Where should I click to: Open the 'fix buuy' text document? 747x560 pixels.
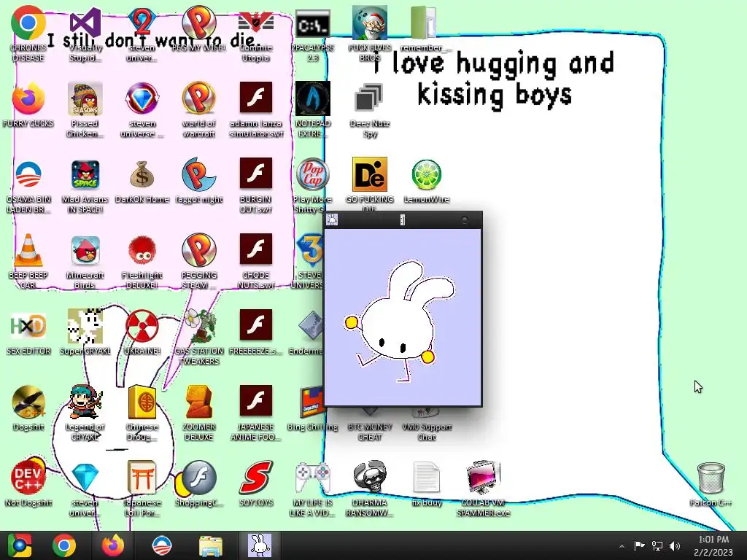point(426,477)
